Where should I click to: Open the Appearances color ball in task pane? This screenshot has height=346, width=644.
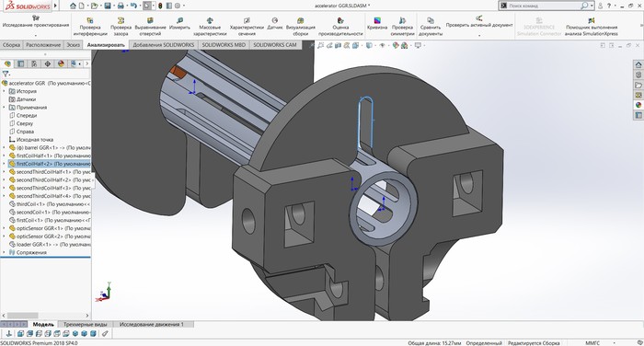[638, 105]
